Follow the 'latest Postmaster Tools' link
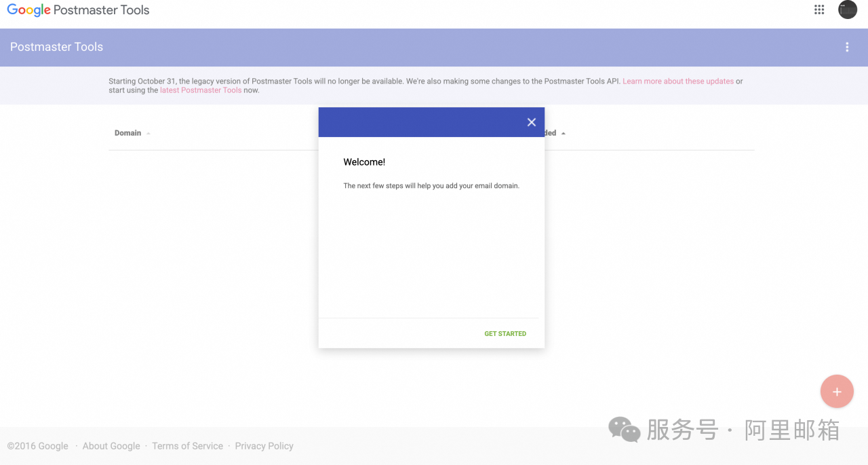868x465 pixels. [201, 90]
